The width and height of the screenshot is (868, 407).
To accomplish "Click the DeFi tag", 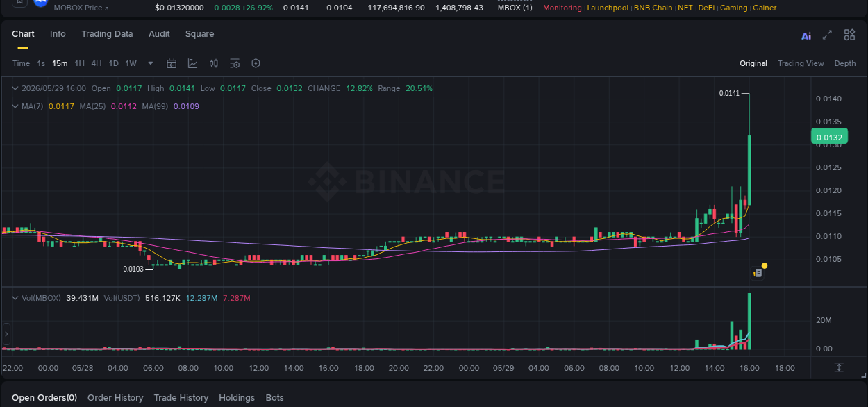I will pyautogui.click(x=706, y=8).
